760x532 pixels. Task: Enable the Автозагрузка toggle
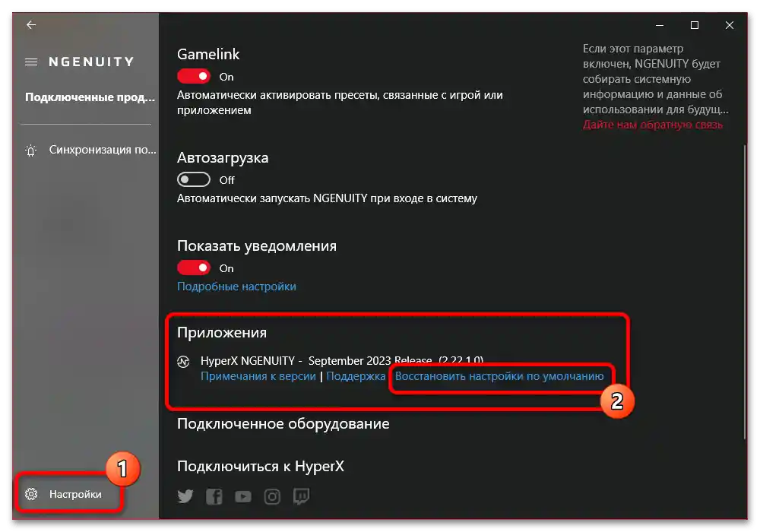point(193,180)
